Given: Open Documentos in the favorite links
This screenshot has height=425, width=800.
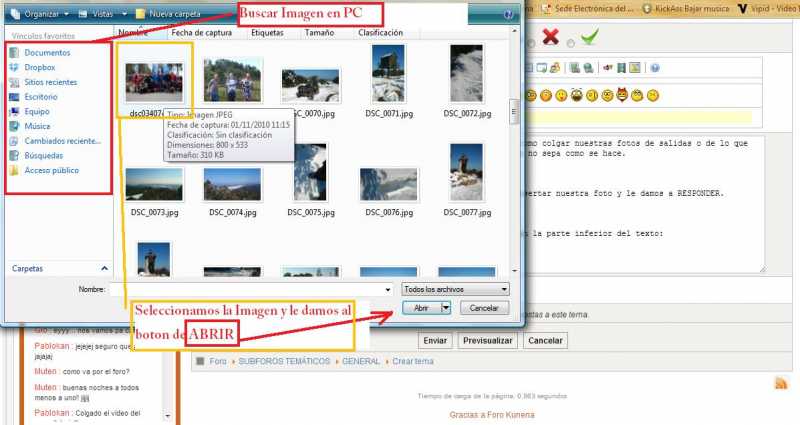Looking at the screenshot, I should click(47, 53).
